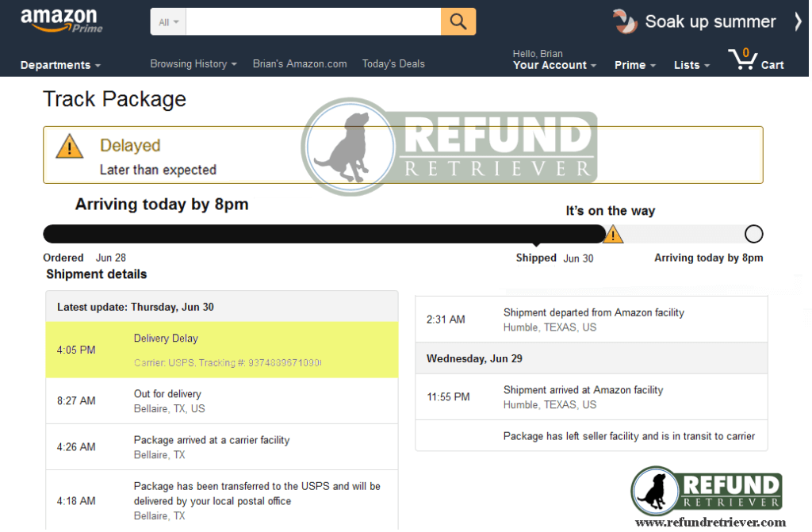Open the Lists dropdown menu

pos(691,65)
